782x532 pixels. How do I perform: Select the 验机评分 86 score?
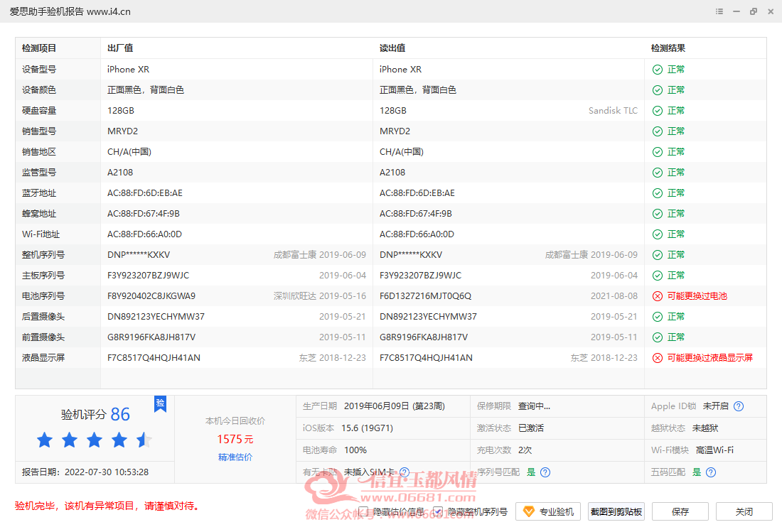click(x=95, y=414)
